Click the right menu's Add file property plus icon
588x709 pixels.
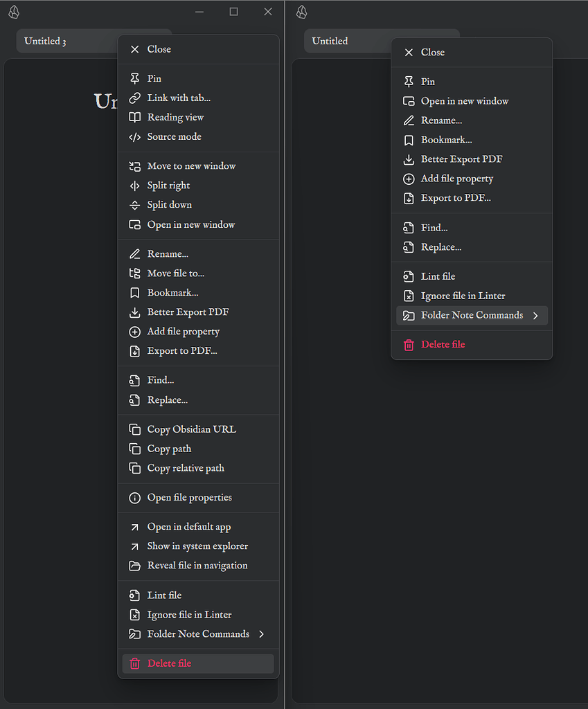point(409,179)
